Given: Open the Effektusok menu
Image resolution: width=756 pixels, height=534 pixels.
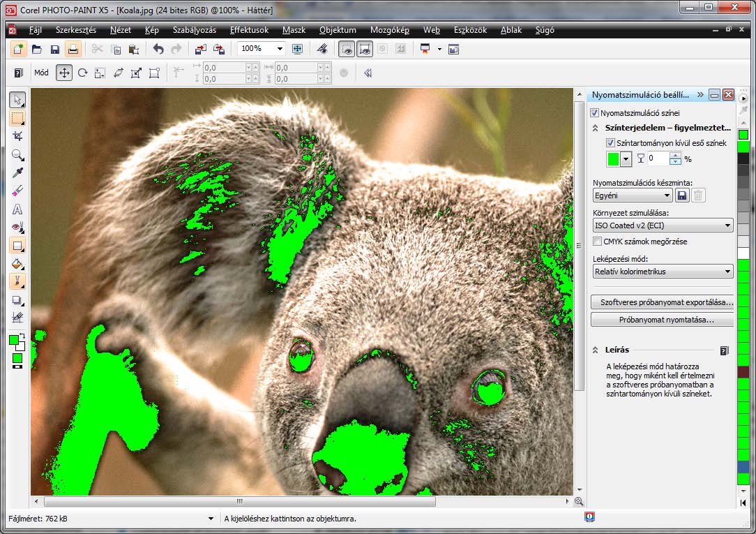Looking at the screenshot, I should point(249,30).
